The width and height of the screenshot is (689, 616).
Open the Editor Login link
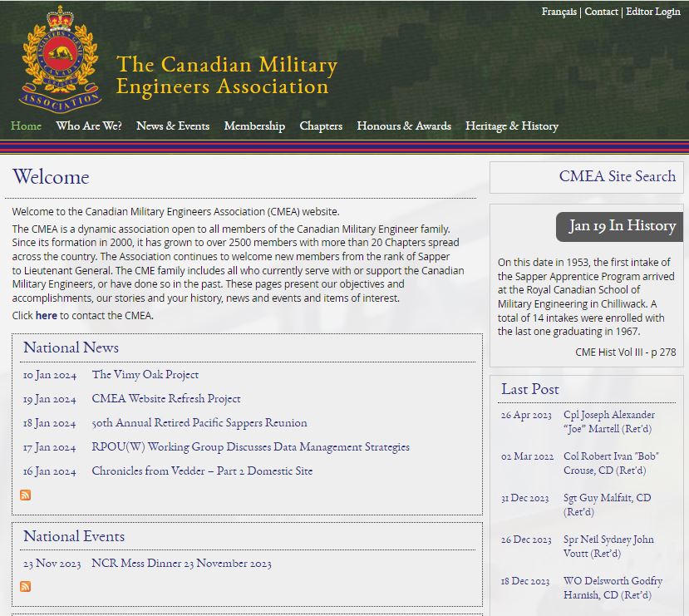pos(653,12)
